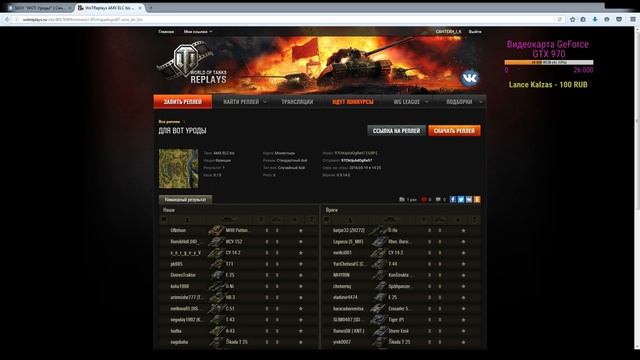Viewport: 640px width, 360px height.
Task: Switch to the first browser tab
Action: click(x=39, y=8)
